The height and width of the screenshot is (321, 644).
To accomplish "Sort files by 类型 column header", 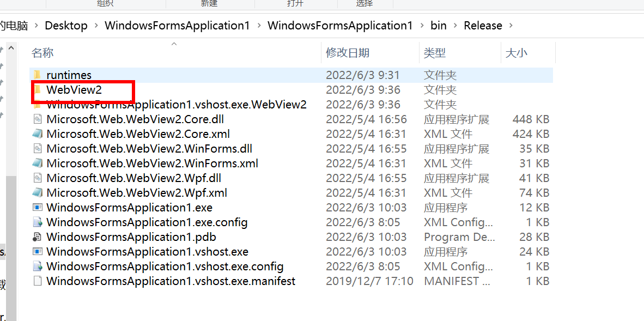I will click(435, 53).
